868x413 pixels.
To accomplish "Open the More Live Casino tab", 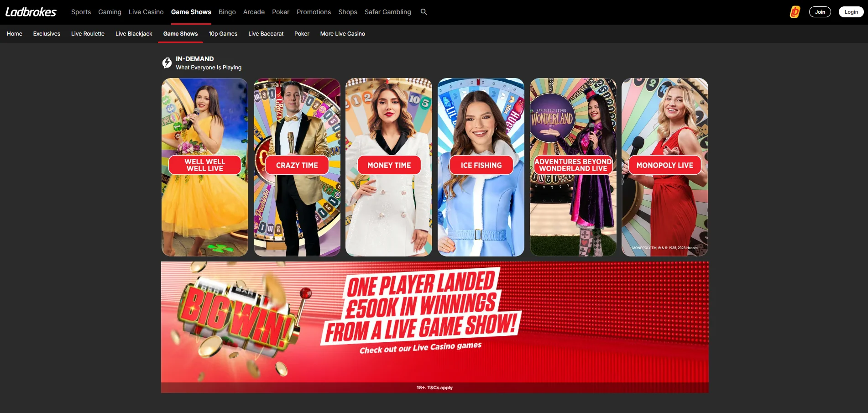I will pos(343,34).
